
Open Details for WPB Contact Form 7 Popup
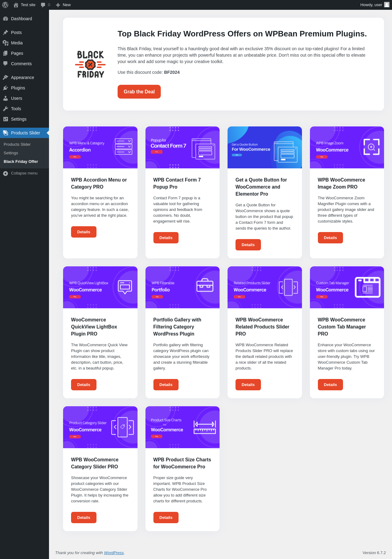tap(166, 238)
